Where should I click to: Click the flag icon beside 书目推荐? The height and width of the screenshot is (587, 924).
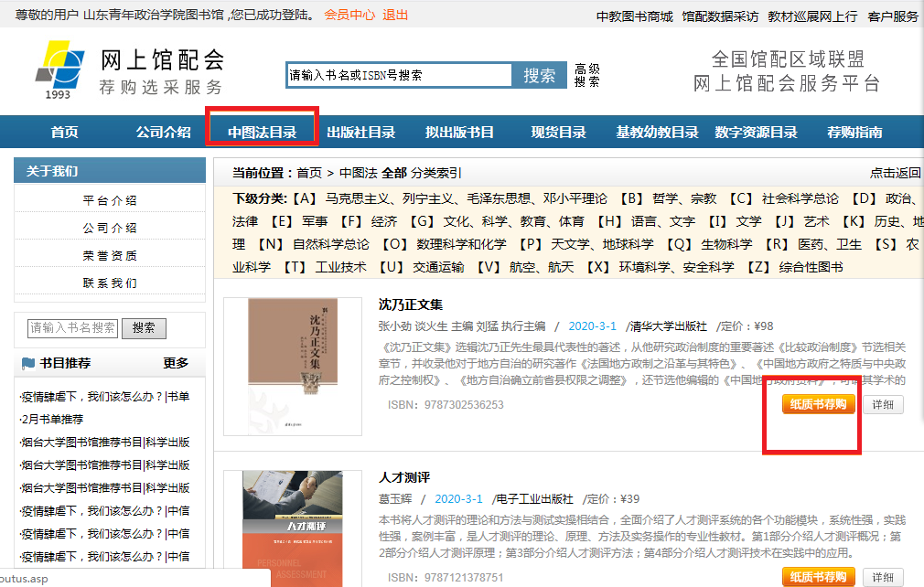27,363
